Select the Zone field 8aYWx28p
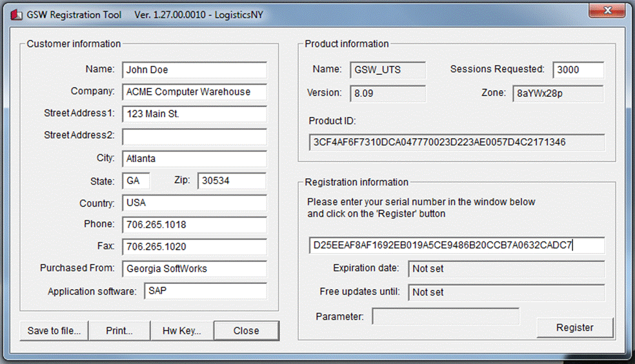The image size is (635, 364). (x=558, y=93)
